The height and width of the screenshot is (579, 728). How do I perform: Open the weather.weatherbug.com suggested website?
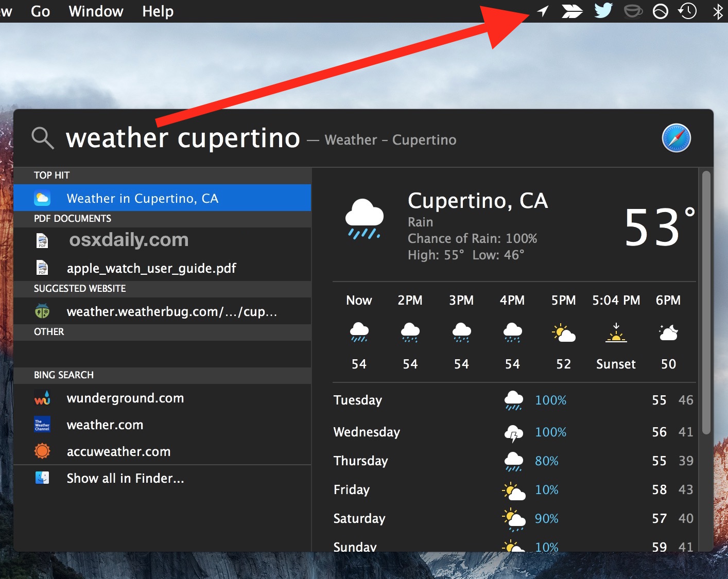(171, 311)
